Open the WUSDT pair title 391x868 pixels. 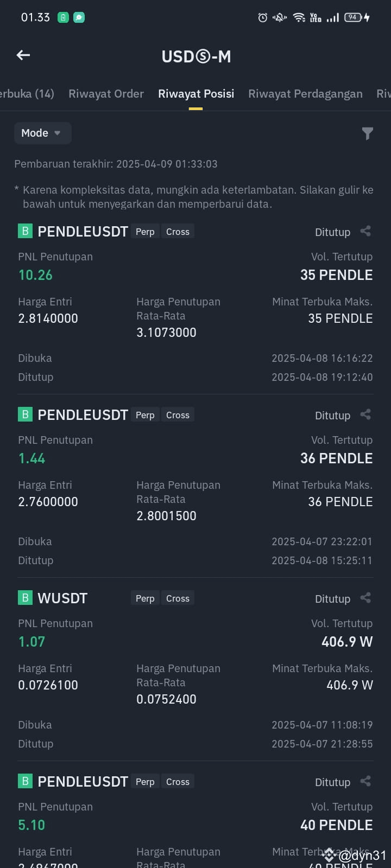[x=62, y=598]
